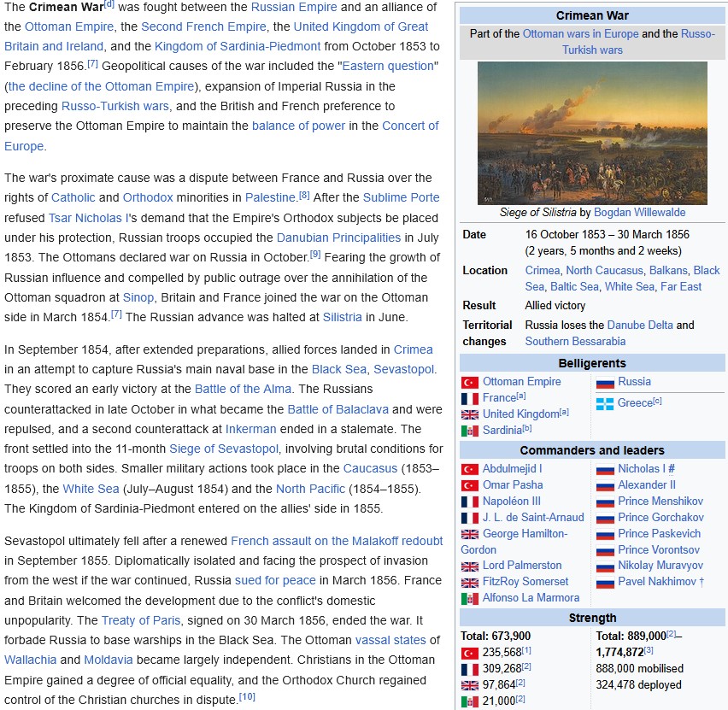Click the flag icon beside Prince Gorchakov
The image size is (728, 710).
click(605, 519)
